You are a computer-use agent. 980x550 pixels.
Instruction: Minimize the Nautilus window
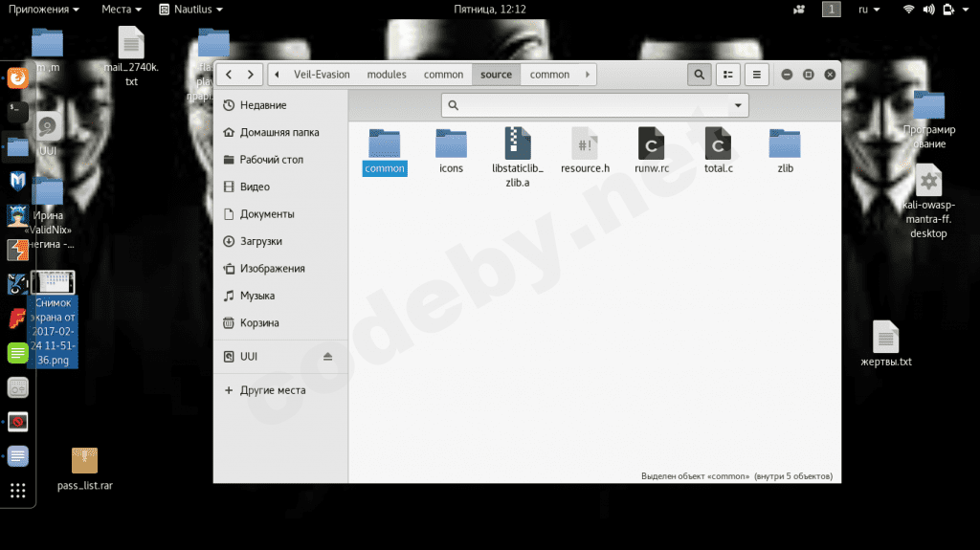tap(787, 75)
